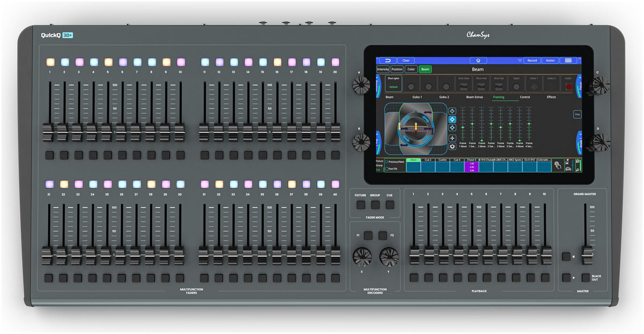Tap the cross-arrows move framing icon

(x=452, y=138)
